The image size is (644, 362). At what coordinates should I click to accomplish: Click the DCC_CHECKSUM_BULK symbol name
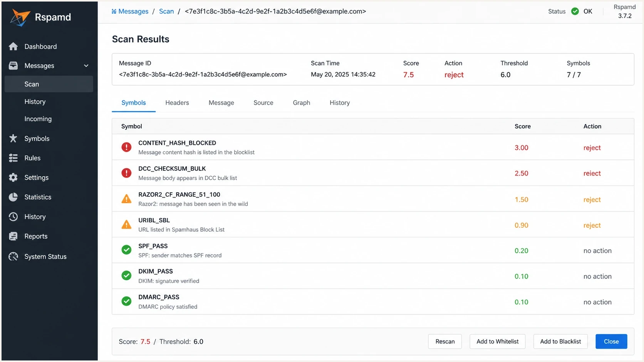pos(172,168)
